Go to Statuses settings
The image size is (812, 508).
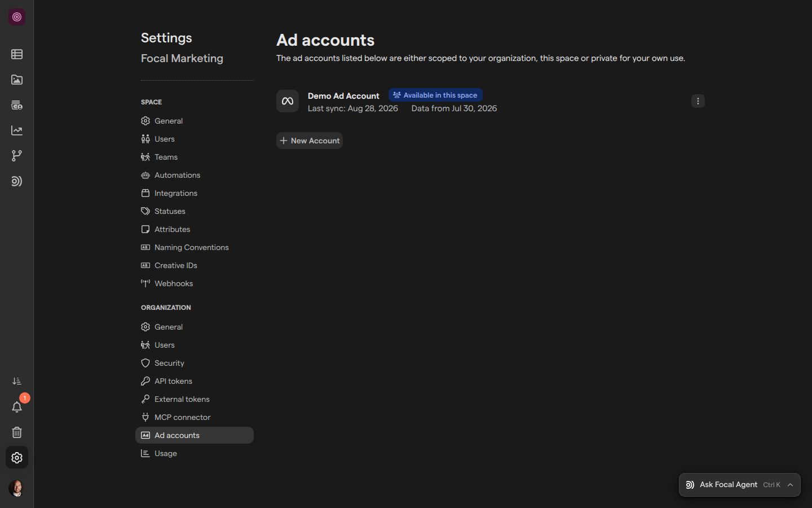coord(195,211)
